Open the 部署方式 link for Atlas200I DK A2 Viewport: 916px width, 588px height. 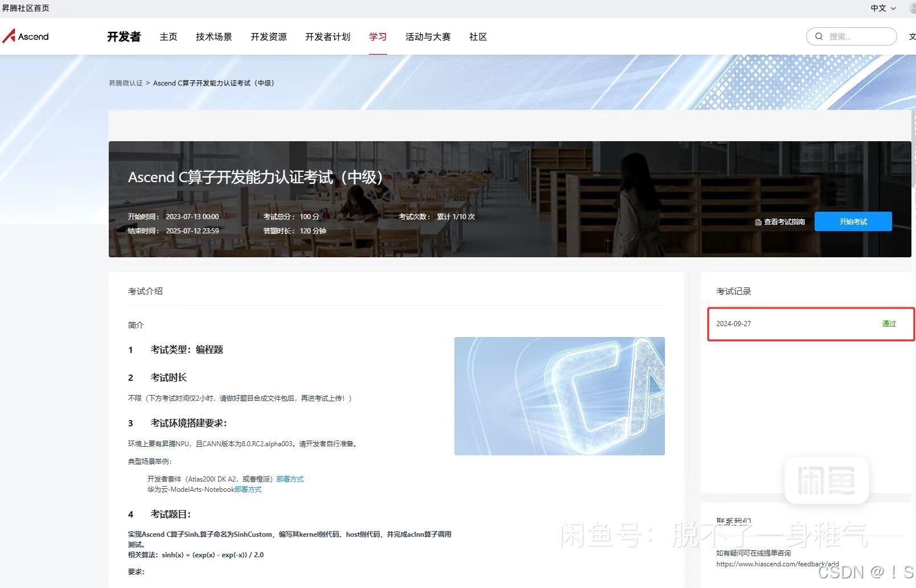289,479
